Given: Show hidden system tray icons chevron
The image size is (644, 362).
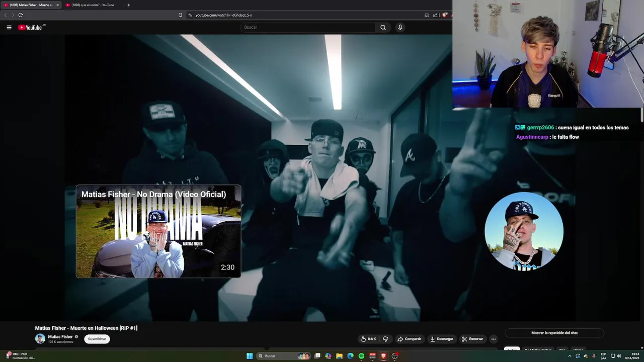Looking at the screenshot, I should pyautogui.click(x=570, y=356).
